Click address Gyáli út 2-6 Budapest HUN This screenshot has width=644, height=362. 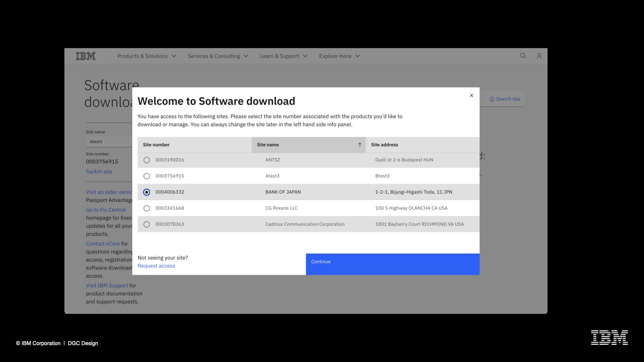404,160
